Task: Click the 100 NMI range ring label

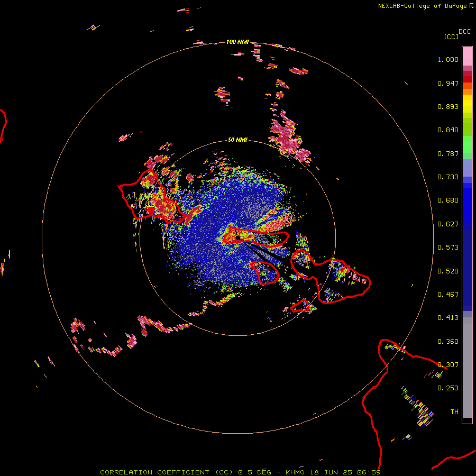Action: (x=237, y=42)
